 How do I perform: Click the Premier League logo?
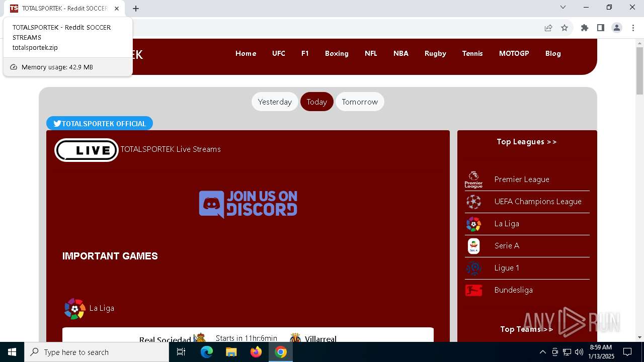473,179
